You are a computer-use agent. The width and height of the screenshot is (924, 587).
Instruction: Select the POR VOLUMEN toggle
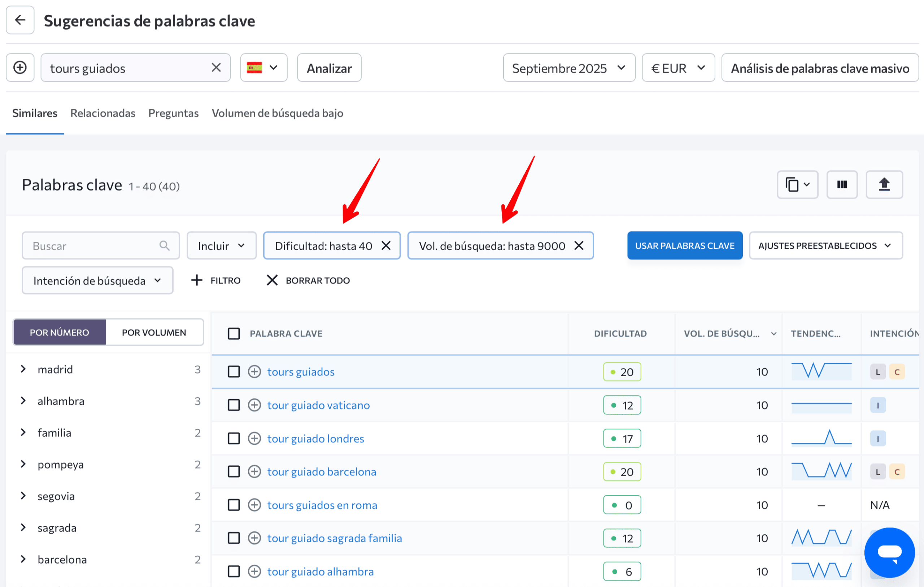154,332
